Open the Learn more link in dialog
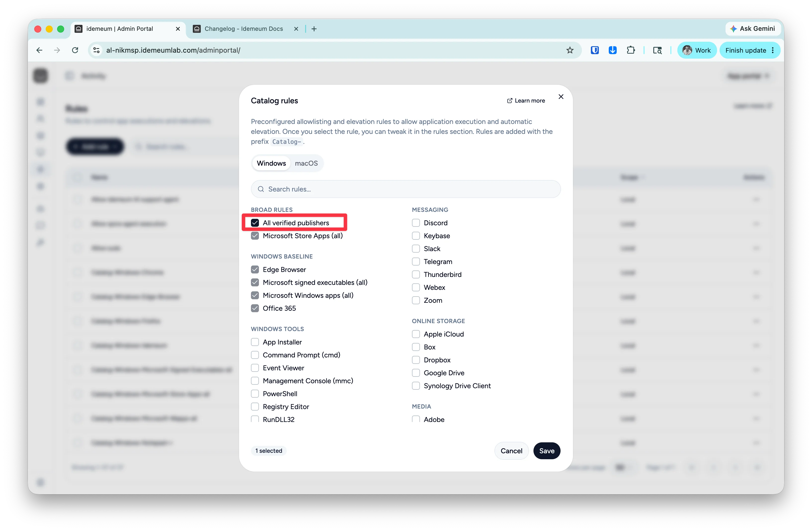Screen dimensions: 812x531 coord(526,101)
